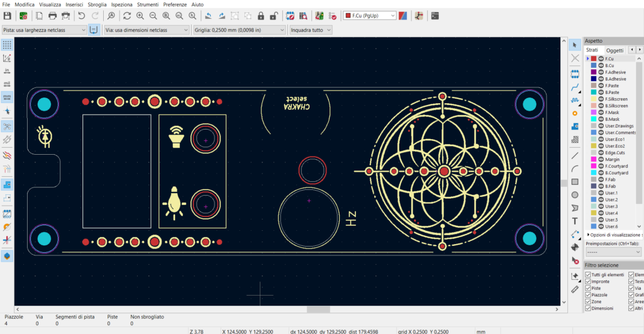This screenshot has height=334, width=644.
Task: Choose the local ratsnest highlight tool
Action: pos(575,58)
